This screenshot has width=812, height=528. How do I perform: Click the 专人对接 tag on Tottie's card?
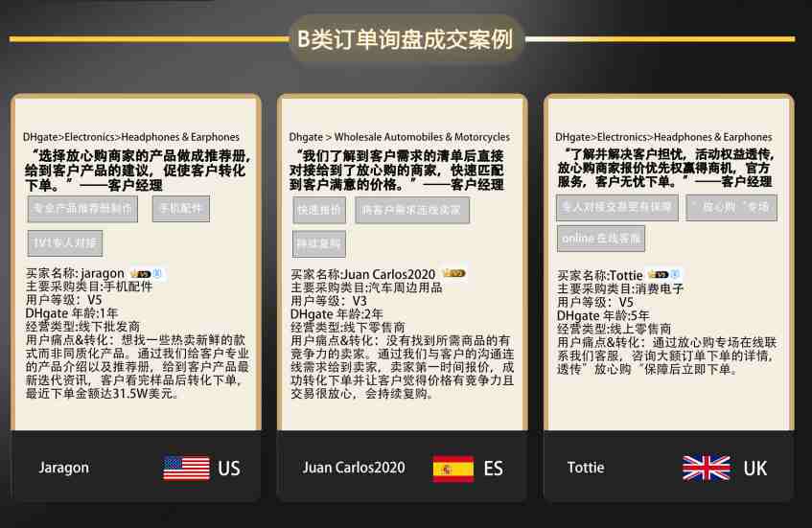pos(616,208)
